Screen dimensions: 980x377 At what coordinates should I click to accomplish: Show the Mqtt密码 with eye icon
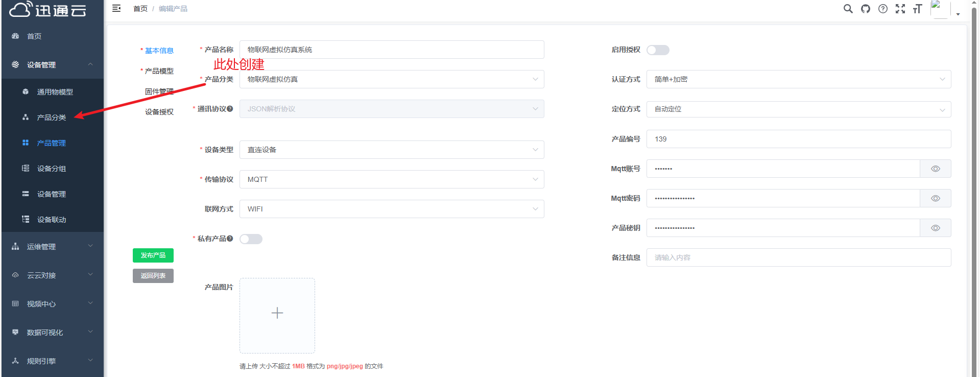click(x=935, y=198)
